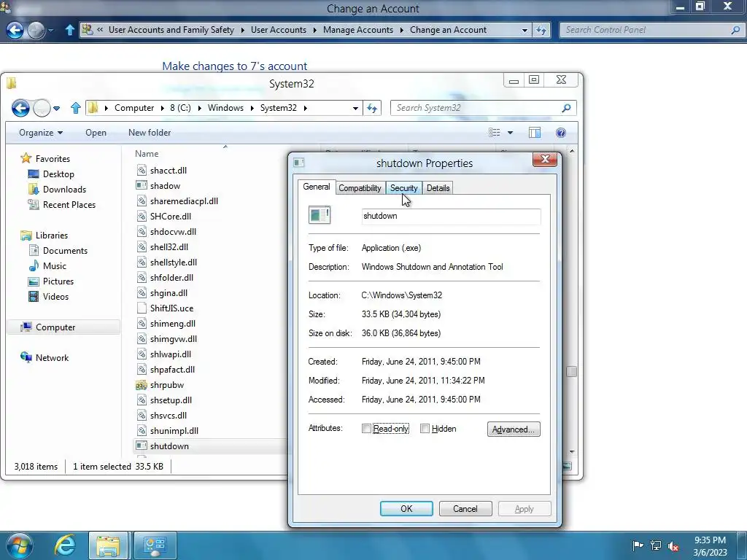
Task: Click Search System32 input box
Action: pyautogui.click(x=476, y=108)
